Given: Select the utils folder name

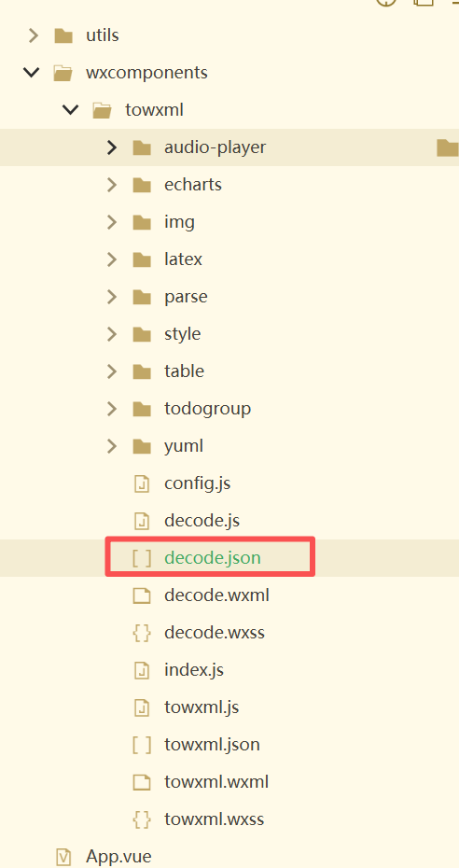Looking at the screenshot, I should click(x=103, y=35).
